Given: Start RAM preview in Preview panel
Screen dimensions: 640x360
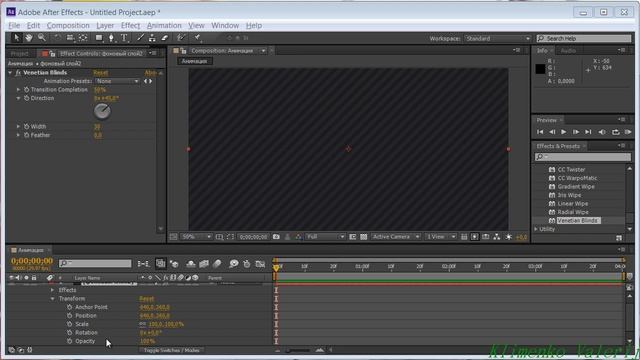Looking at the screenshot, I should click(628, 132).
